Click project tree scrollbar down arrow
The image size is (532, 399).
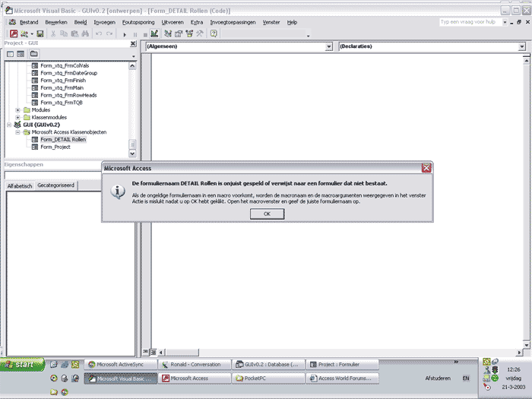pos(132,154)
